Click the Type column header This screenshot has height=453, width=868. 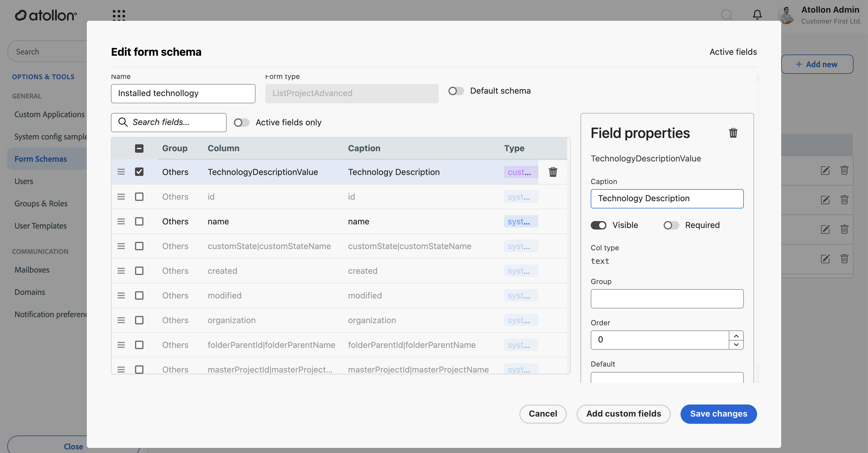pyautogui.click(x=514, y=148)
